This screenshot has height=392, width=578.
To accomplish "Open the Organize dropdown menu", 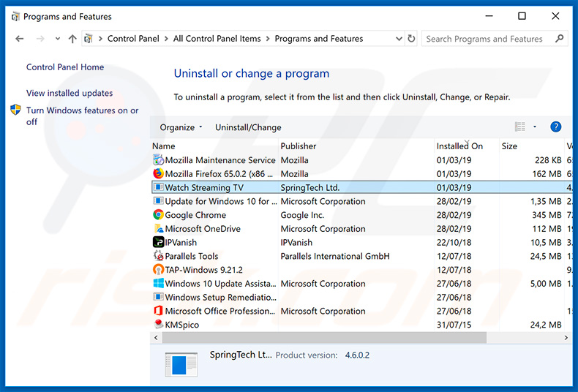I will (x=181, y=127).
